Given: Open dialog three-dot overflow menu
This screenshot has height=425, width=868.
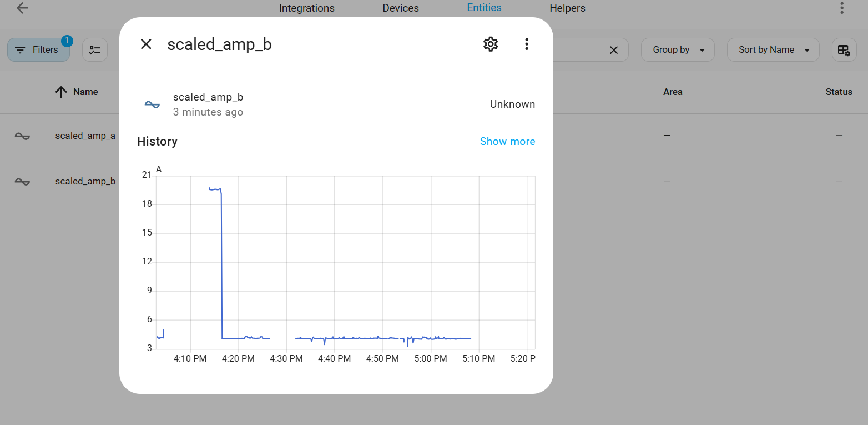Looking at the screenshot, I should pyautogui.click(x=527, y=44).
